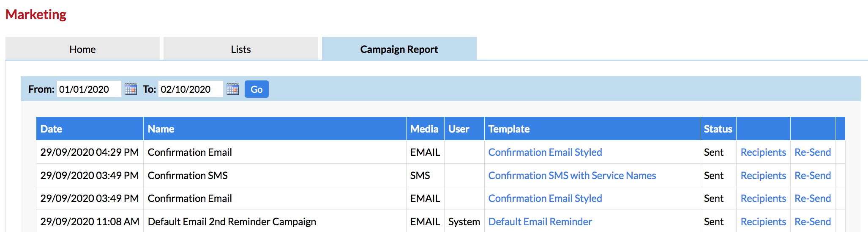
Task: Click the Name column header
Action: [275, 129]
